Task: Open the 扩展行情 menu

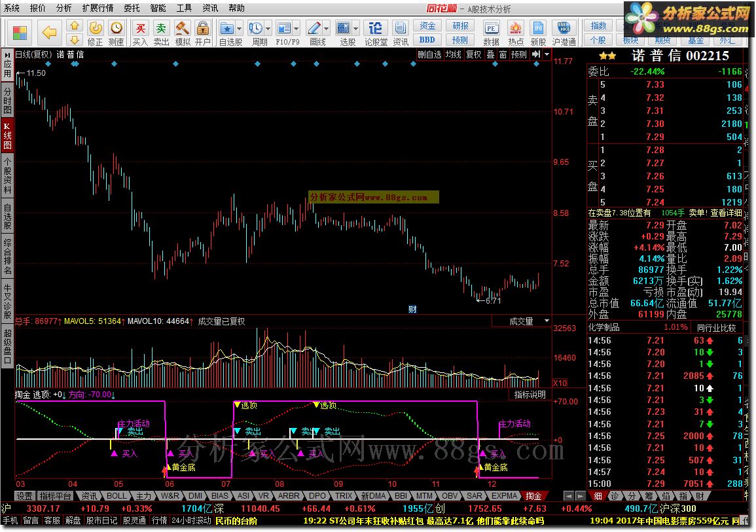Action: click(x=98, y=9)
